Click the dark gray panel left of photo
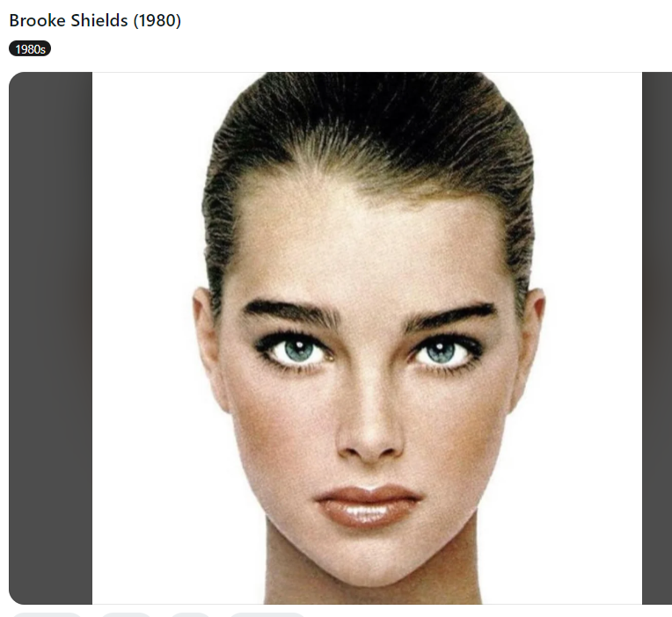Screen dimensions: 672x617 point(50,338)
